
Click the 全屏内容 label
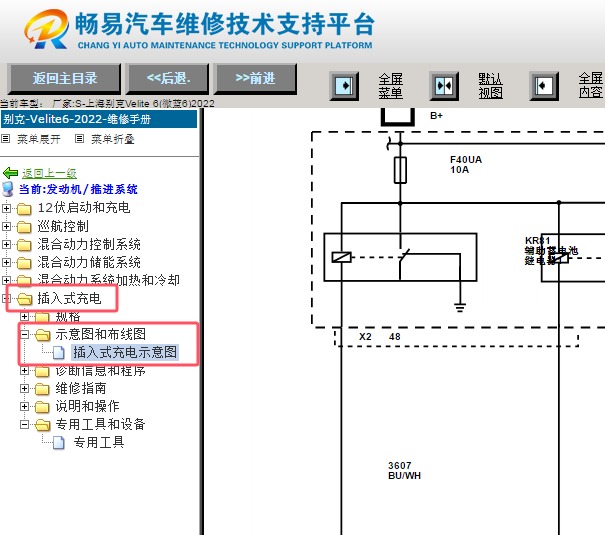pos(590,86)
